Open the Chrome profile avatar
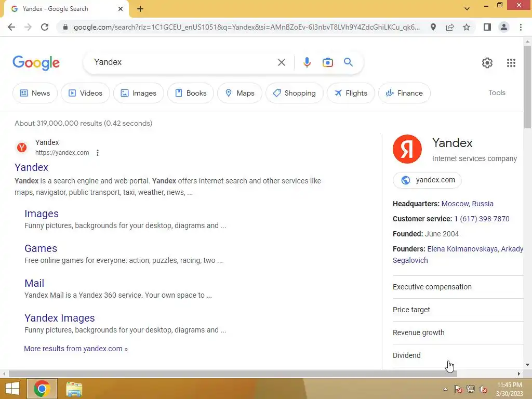 click(504, 27)
